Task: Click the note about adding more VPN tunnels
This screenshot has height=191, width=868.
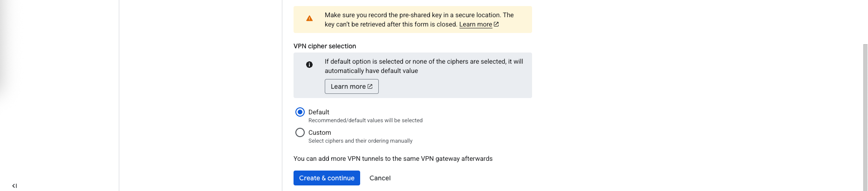Action: (x=393, y=158)
